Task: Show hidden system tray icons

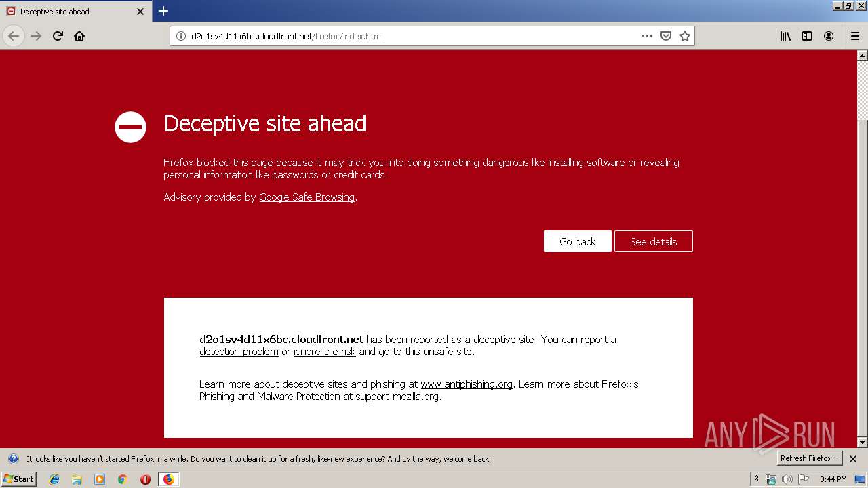Action: point(756,479)
